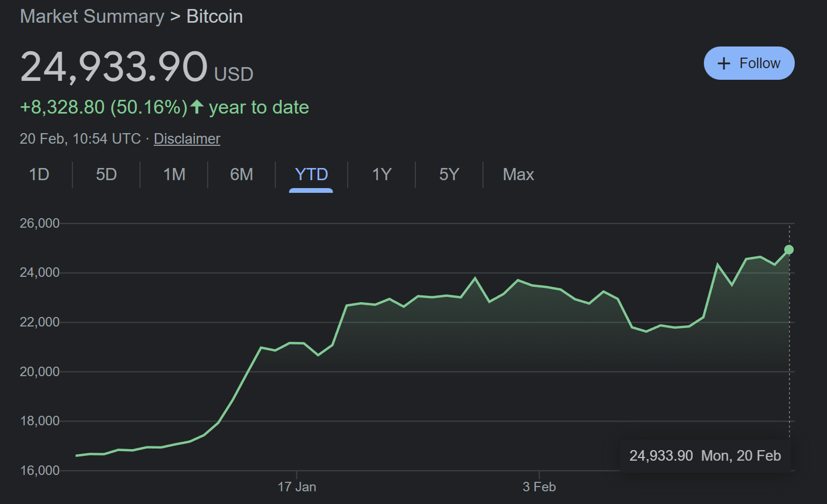Screen dimensions: 827x504
Task: Click the large 24,933.90 price figure
Action: [x=114, y=67]
